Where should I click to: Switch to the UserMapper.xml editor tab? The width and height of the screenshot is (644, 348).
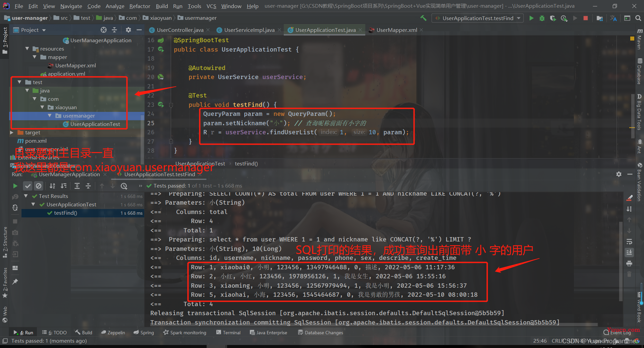[396, 30]
